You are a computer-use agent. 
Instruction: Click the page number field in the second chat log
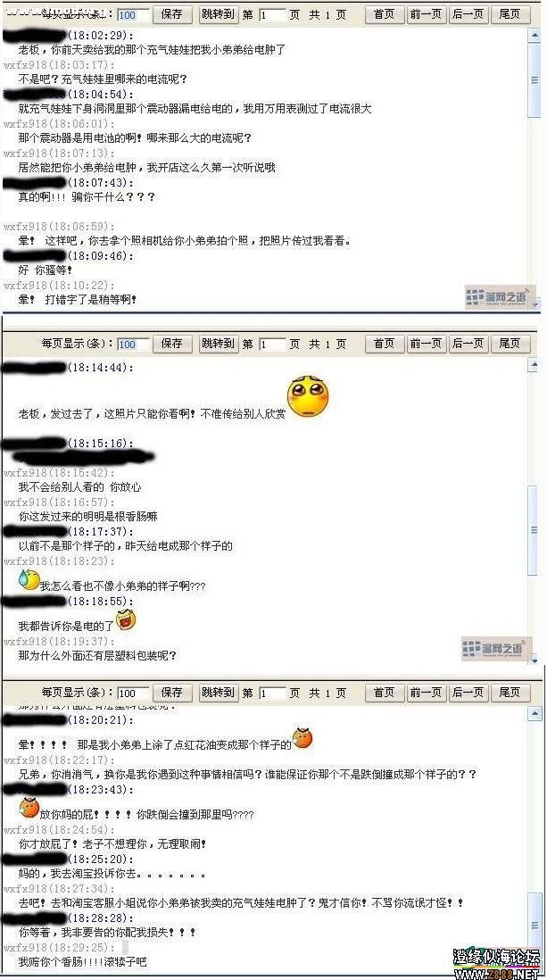click(272, 344)
